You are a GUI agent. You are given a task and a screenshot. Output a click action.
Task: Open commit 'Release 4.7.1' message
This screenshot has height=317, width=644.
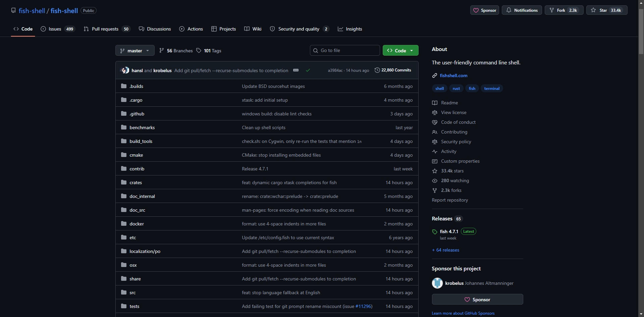pyautogui.click(x=255, y=169)
